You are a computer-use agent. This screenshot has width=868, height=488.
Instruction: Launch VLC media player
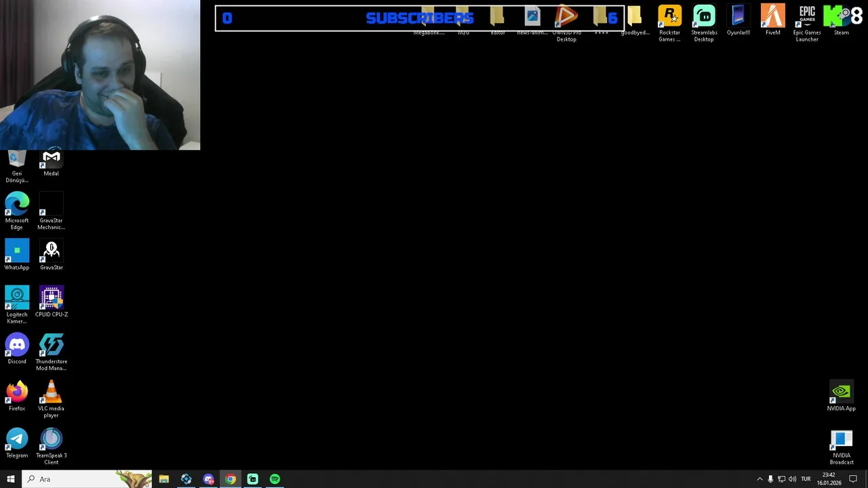tap(51, 399)
